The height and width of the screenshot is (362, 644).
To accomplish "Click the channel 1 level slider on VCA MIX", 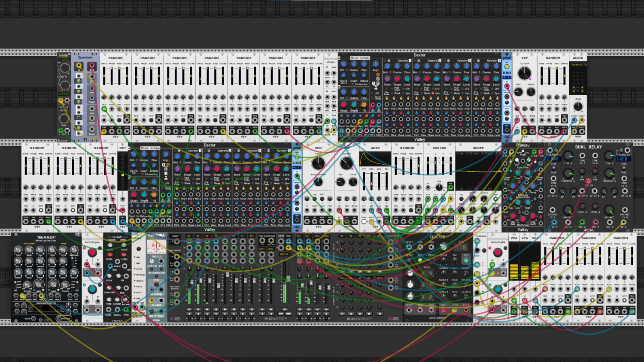I will [x=428, y=166].
